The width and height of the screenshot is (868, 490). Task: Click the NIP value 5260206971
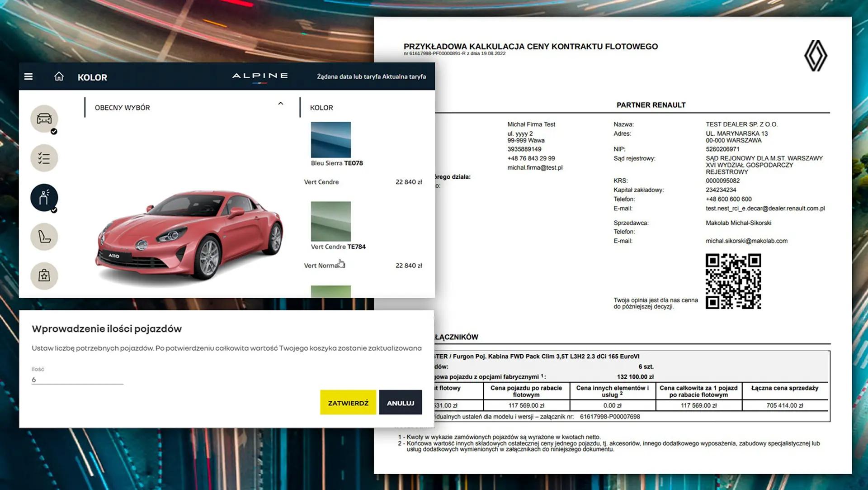click(722, 149)
